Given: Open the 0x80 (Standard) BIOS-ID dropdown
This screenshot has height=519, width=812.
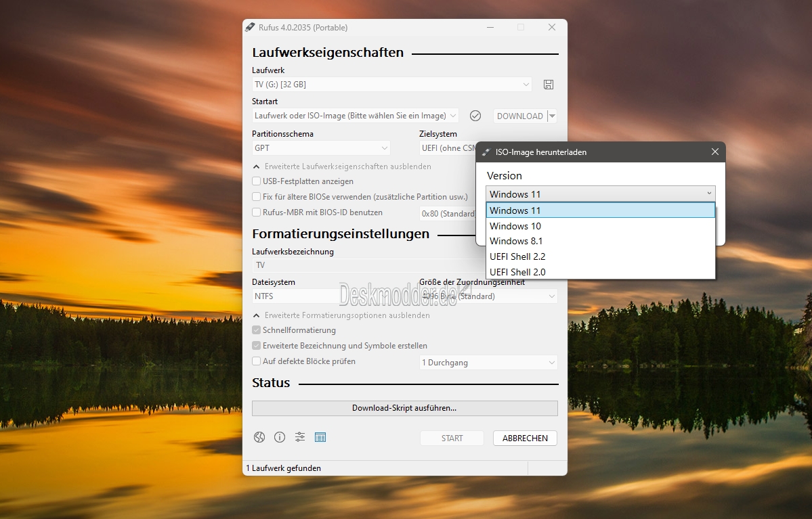Looking at the screenshot, I should (x=448, y=213).
